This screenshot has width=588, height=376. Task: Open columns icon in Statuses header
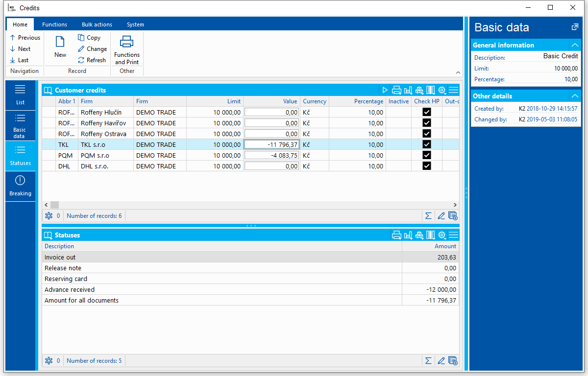430,235
